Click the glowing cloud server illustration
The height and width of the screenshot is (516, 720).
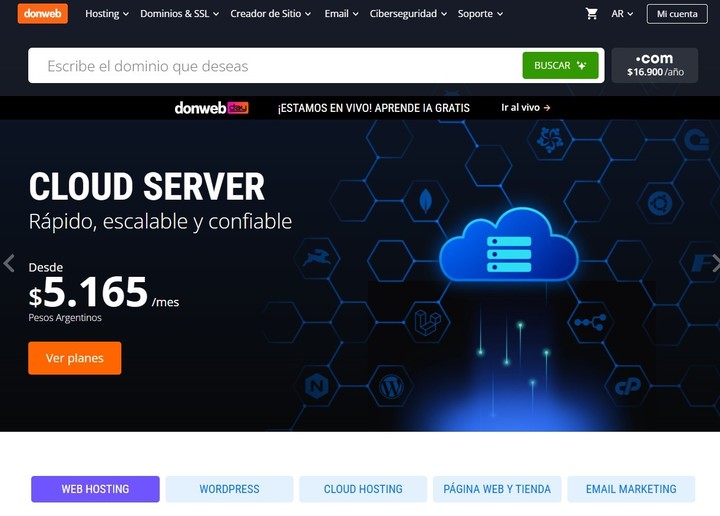[x=508, y=245]
